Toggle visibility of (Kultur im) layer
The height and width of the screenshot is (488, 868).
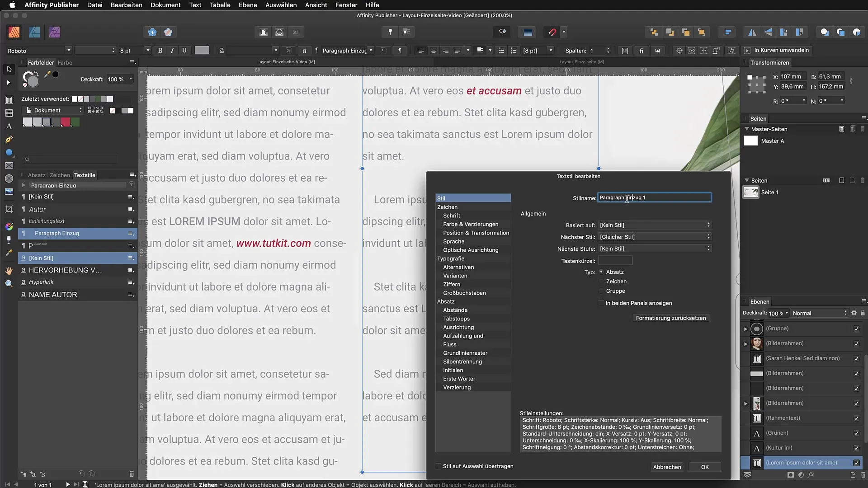[856, 448]
